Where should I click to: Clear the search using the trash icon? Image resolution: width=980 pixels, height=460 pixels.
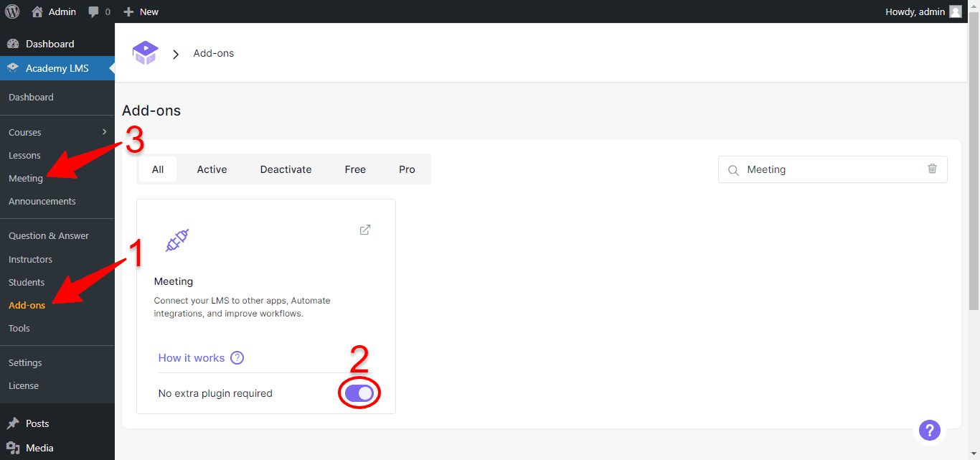click(x=932, y=169)
